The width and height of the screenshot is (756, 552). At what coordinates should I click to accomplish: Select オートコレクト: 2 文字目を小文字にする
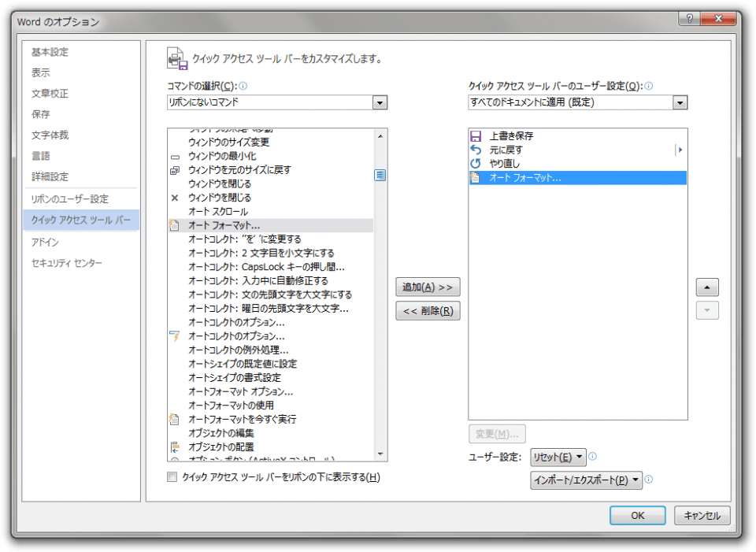click(270, 253)
